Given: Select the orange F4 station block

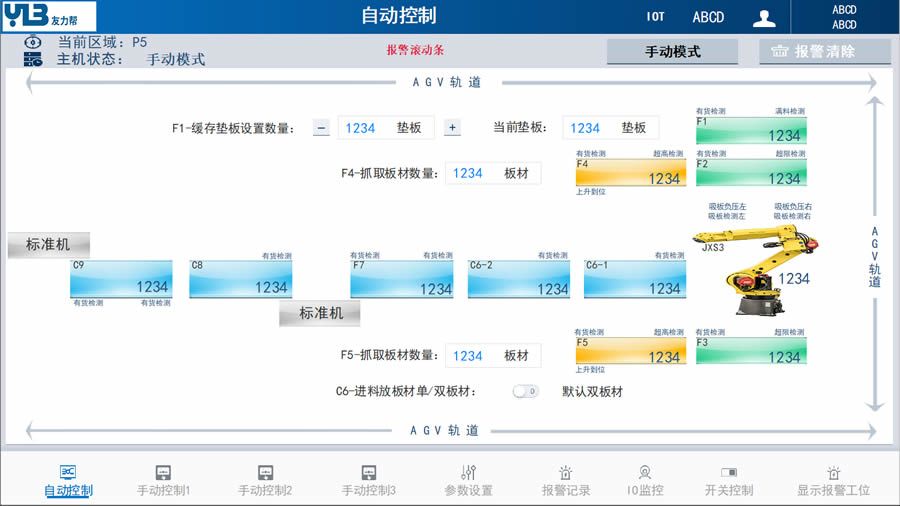Looking at the screenshot, I should 631,173.
